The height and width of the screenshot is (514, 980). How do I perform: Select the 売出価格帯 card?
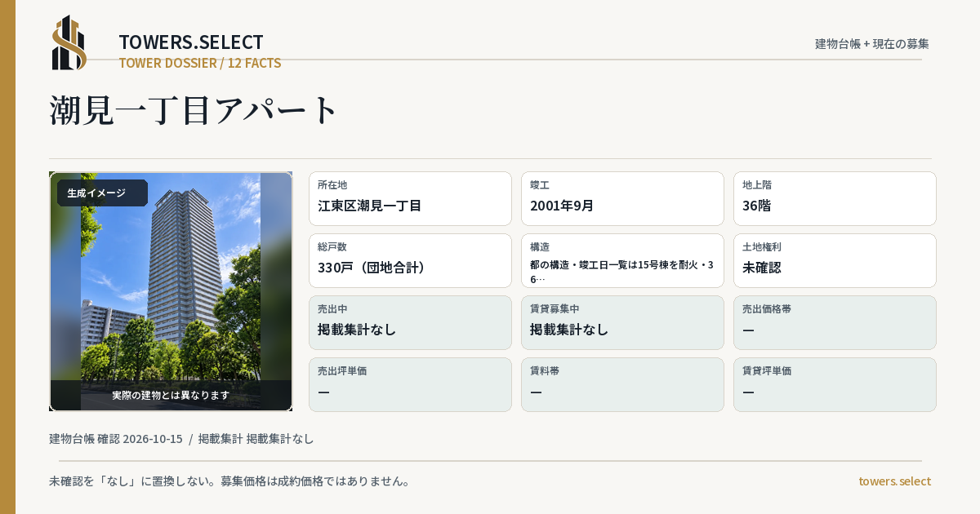(x=835, y=322)
